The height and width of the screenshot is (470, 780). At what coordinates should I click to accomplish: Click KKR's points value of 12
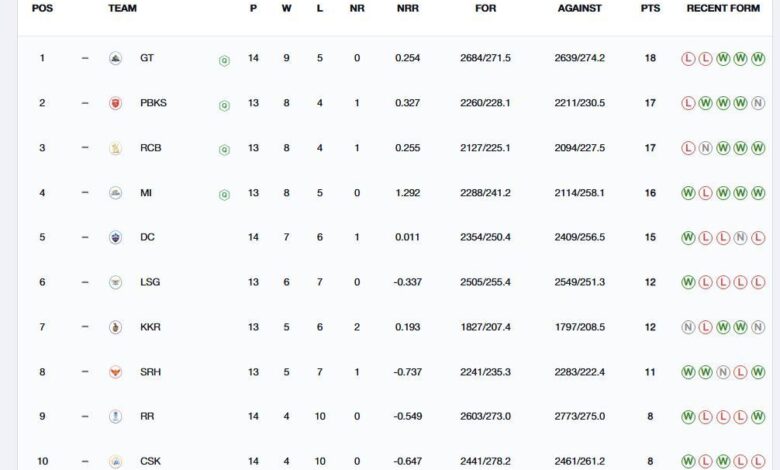pyautogui.click(x=650, y=327)
